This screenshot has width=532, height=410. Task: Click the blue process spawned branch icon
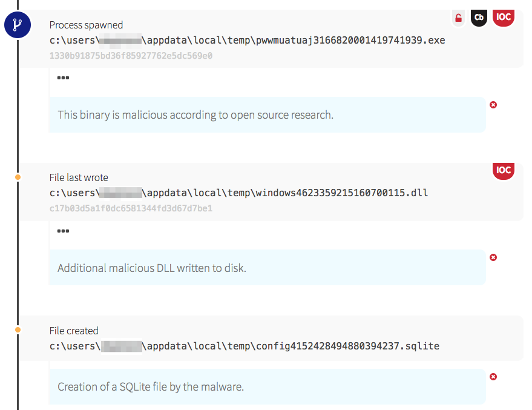tap(18, 25)
